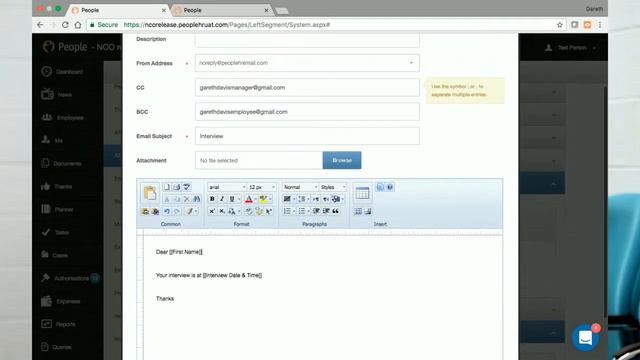
Task: Click the numbered list icon
Action: [x=287, y=211]
